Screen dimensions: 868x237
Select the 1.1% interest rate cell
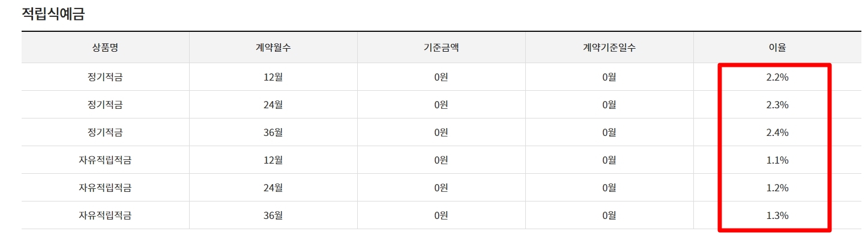click(x=777, y=160)
